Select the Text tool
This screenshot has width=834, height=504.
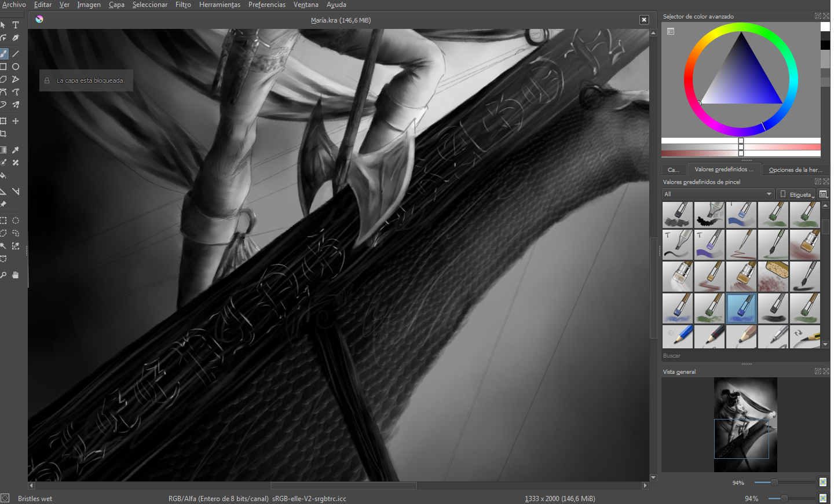point(16,25)
